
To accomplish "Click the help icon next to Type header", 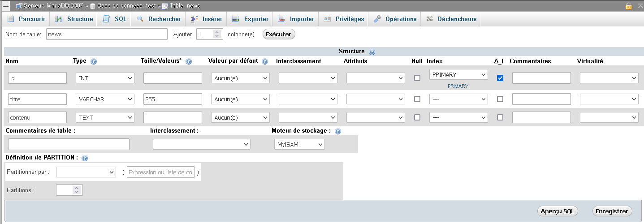I will click(94, 61).
